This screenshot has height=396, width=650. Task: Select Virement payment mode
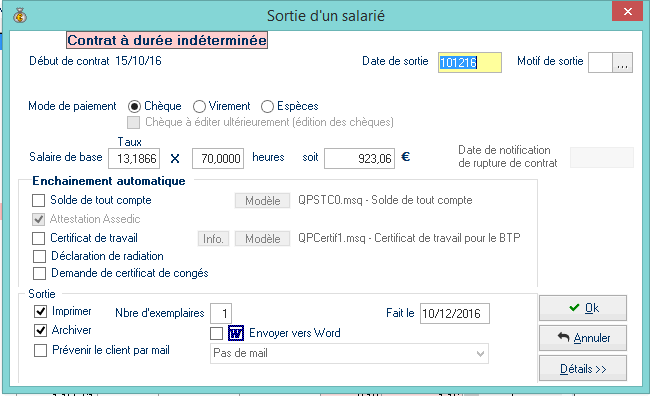click(199, 107)
